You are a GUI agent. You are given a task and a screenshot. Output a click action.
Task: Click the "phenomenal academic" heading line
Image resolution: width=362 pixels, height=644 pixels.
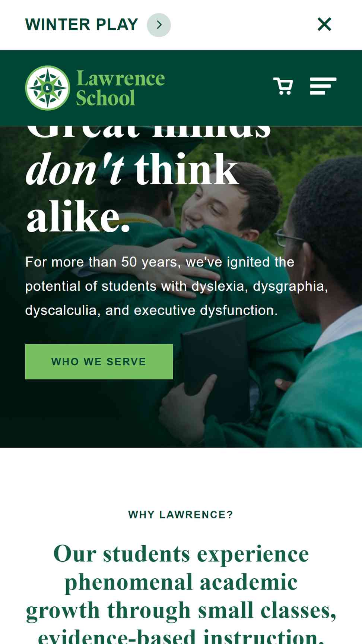point(181,582)
